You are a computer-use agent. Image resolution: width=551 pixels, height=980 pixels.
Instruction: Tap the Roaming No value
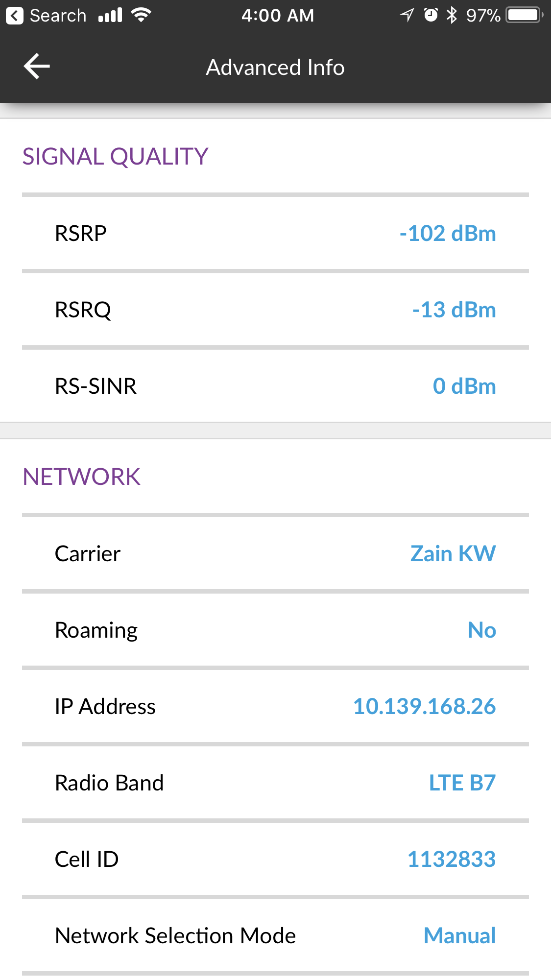[x=482, y=630]
